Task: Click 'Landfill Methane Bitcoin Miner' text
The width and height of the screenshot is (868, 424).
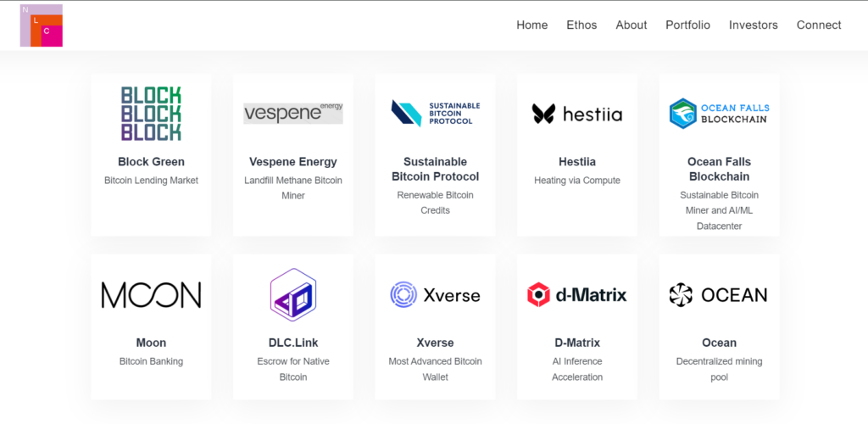Action: [293, 187]
